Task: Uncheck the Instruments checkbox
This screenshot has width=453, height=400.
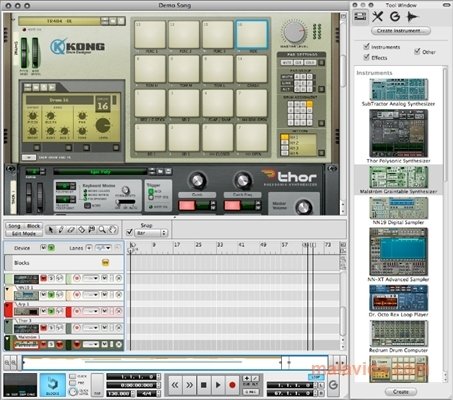Action: [x=366, y=46]
